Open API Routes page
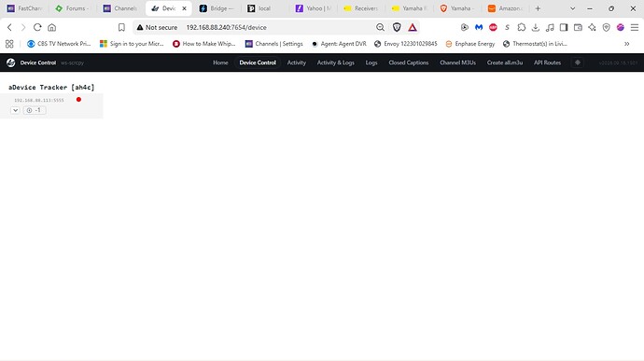The height and width of the screenshot is (361, 644). [x=547, y=62]
